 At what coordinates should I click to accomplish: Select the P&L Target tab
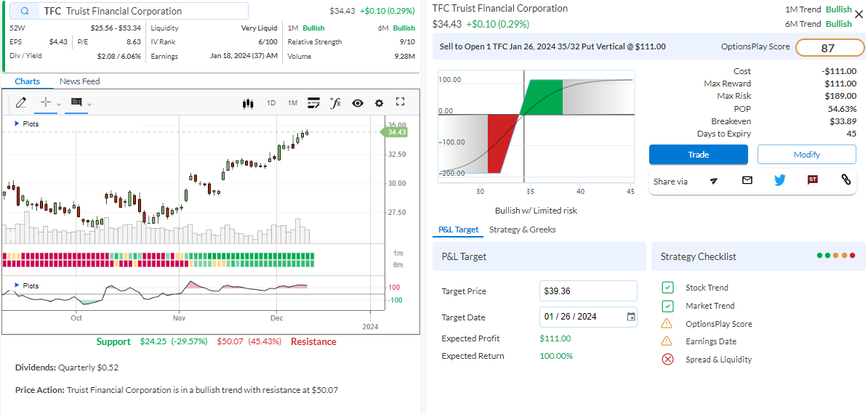click(x=459, y=230)
